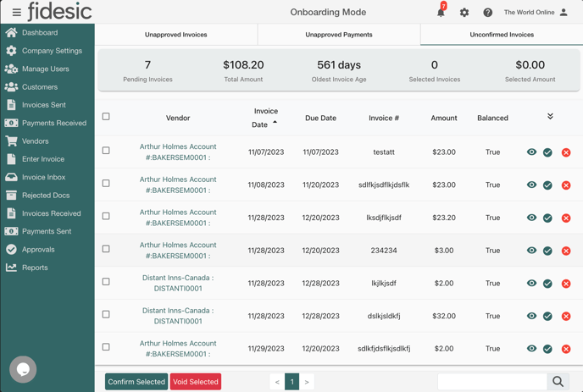Open Payments Sent page

click(47, 231)
